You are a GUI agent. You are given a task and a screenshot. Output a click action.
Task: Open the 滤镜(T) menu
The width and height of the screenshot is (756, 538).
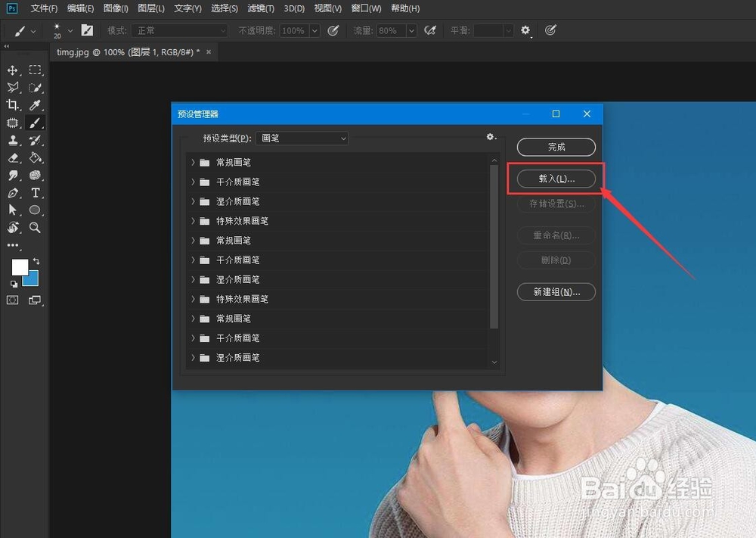tap(261, 8)
